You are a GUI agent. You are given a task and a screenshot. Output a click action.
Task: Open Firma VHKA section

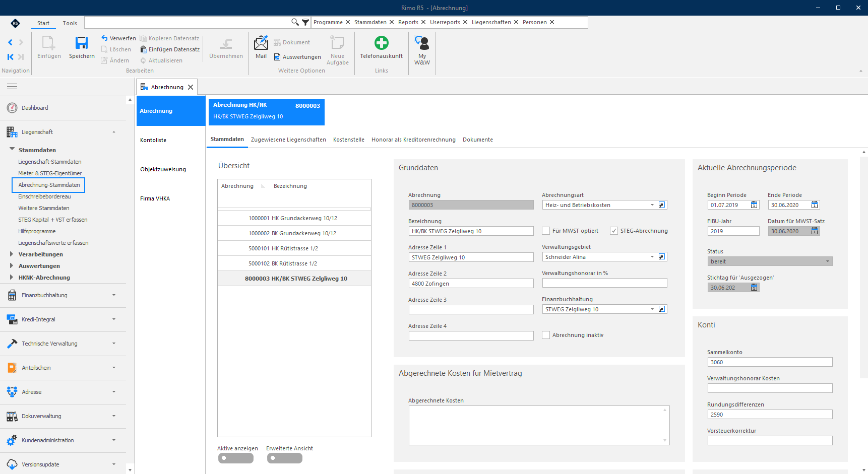click(x=155, y=198)
